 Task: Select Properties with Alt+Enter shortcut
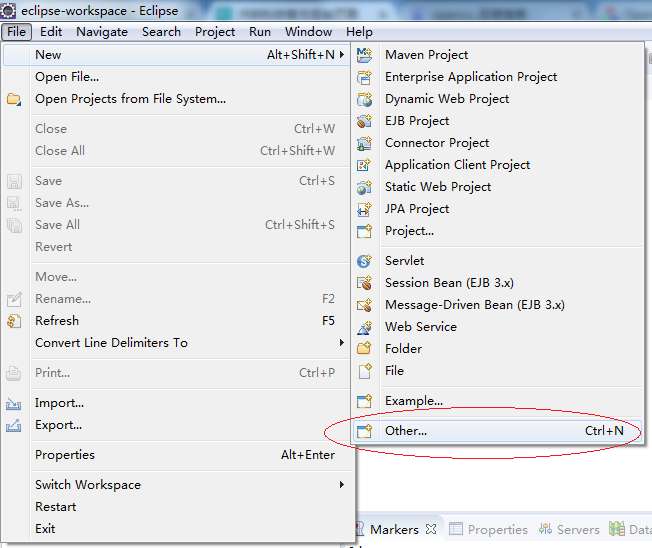click(176, 455)
